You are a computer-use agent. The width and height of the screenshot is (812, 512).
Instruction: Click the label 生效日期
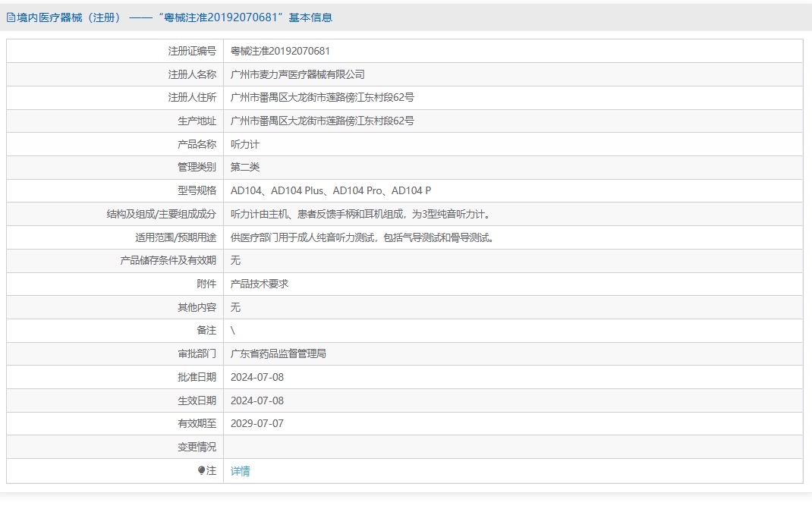pos(197,400)
